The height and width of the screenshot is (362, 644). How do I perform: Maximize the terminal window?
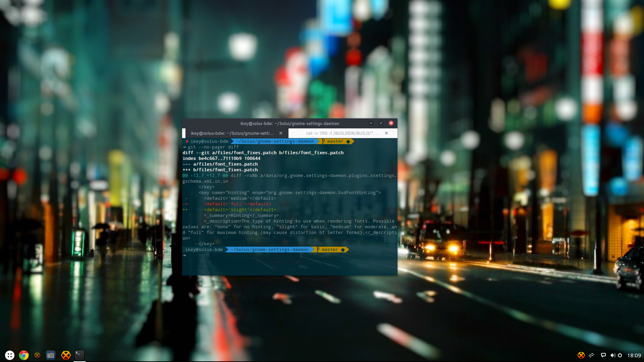(381, 123)
